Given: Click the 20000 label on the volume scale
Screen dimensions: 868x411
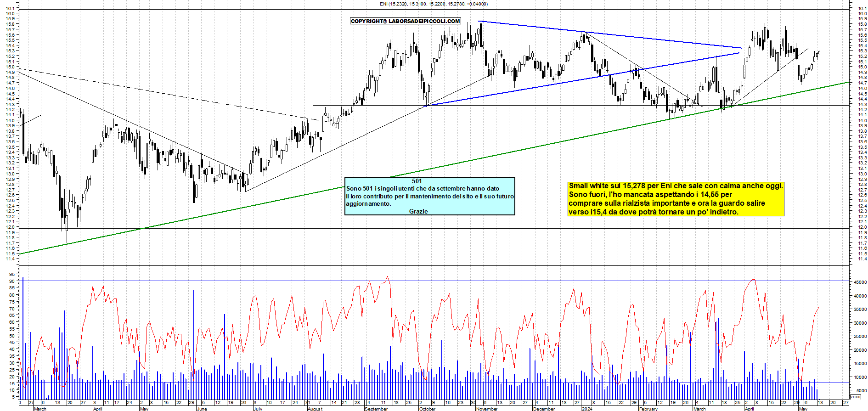Looking at the screenshot, I should click(860, 350).
